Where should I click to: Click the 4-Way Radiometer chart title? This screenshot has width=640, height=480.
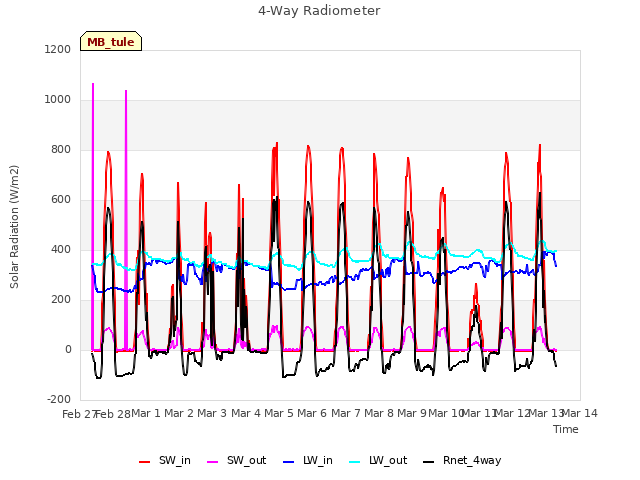click(319, 11)
